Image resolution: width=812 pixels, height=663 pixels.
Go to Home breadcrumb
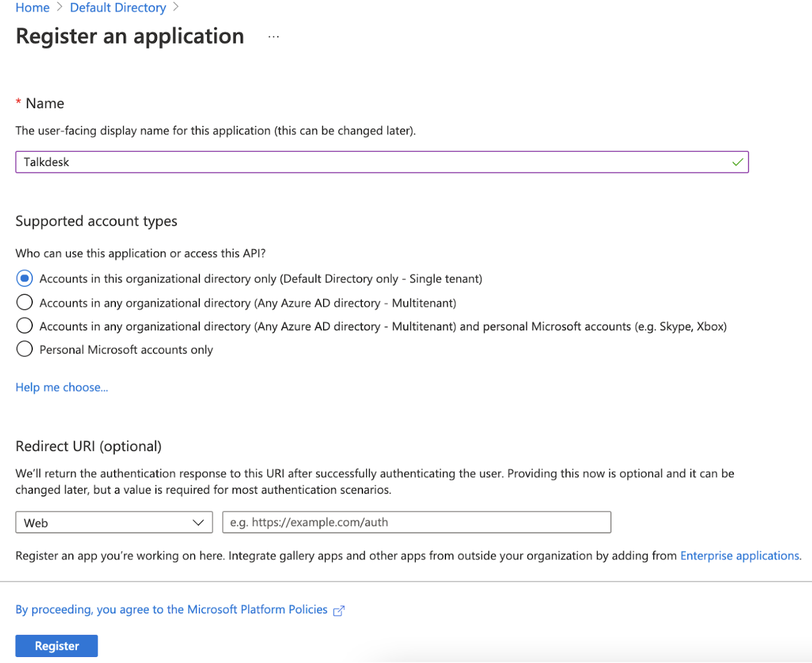point(33,8)
